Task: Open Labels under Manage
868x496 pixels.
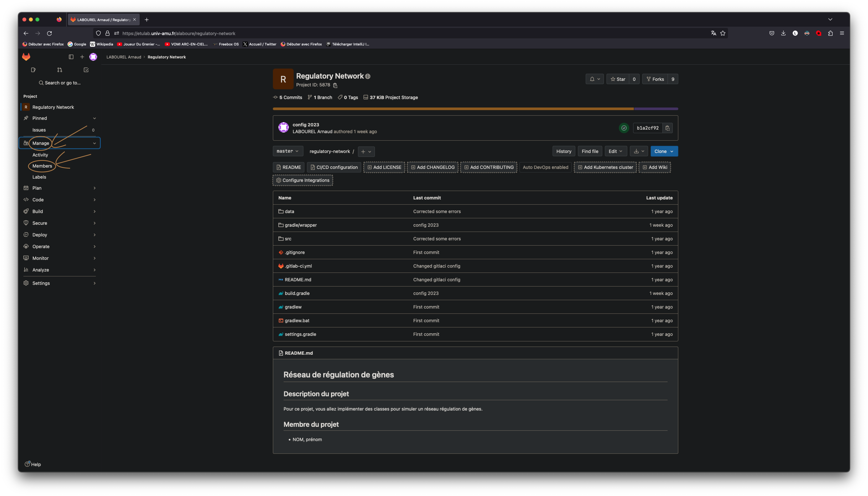Action: tap(39, 177)
